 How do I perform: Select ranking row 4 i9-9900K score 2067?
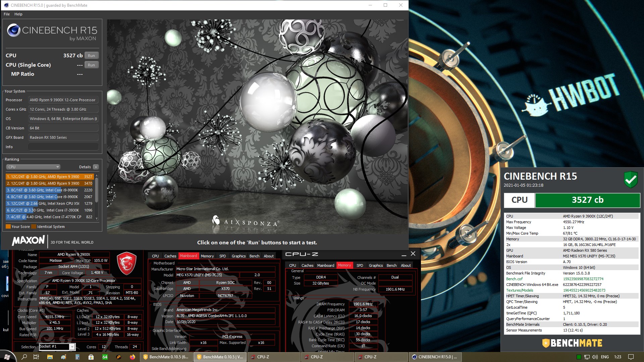point(50,197)
